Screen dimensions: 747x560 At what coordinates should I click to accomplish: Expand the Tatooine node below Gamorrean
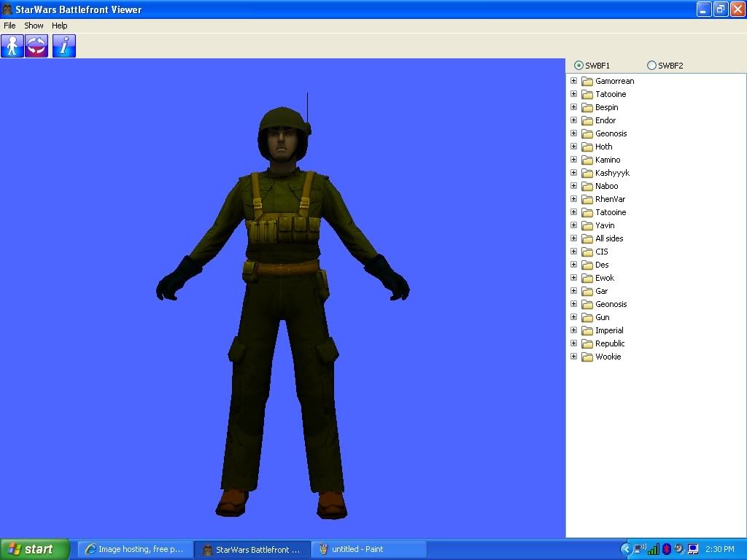(573, 94)
